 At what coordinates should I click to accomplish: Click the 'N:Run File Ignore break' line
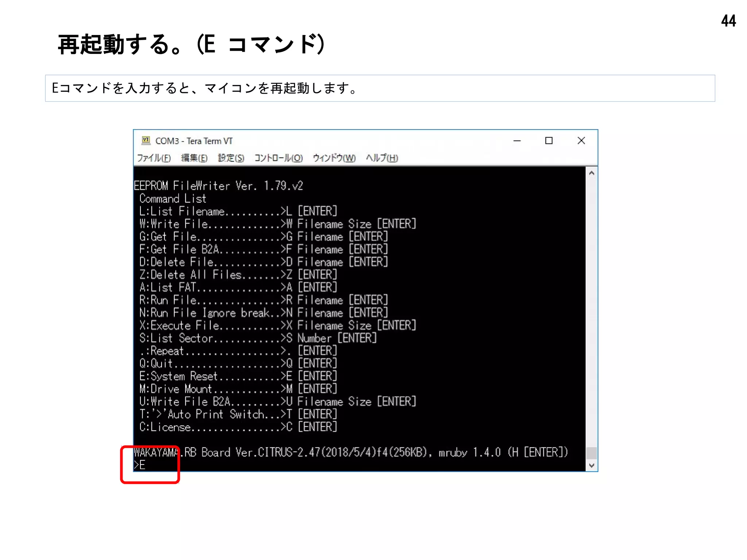(x=264, y=313)
